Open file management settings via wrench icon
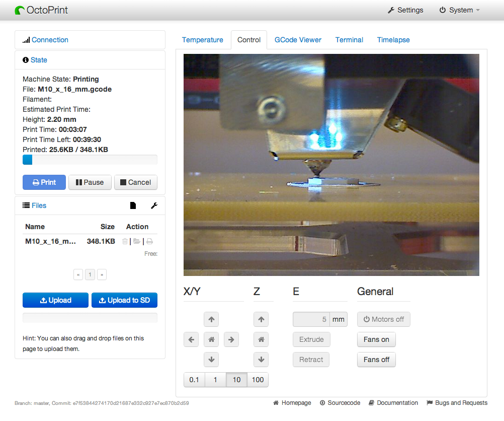Image resolution: width=504 pixels, height=421 pixels. [154, 205]
